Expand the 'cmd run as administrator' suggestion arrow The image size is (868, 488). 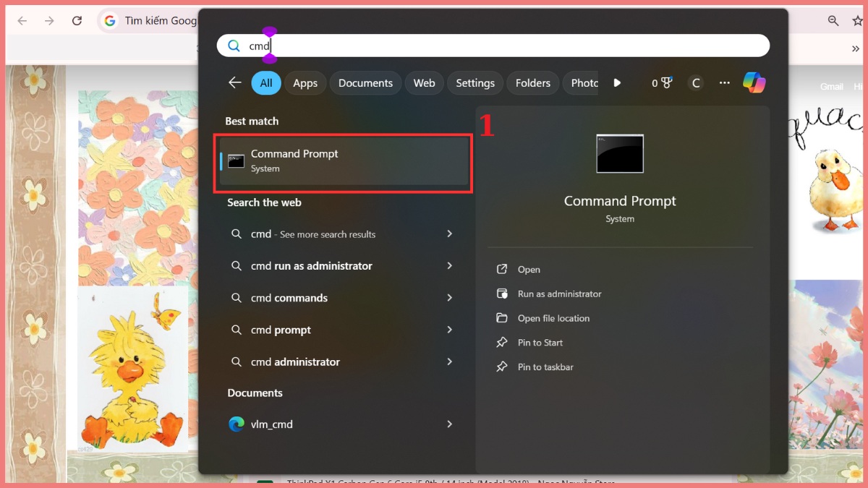click(x=449, y=266)
